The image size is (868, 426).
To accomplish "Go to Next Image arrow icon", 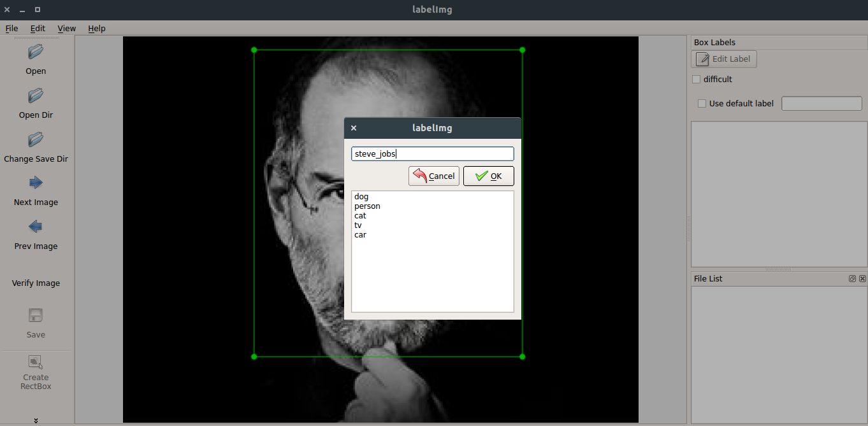I will coord(36,183).
